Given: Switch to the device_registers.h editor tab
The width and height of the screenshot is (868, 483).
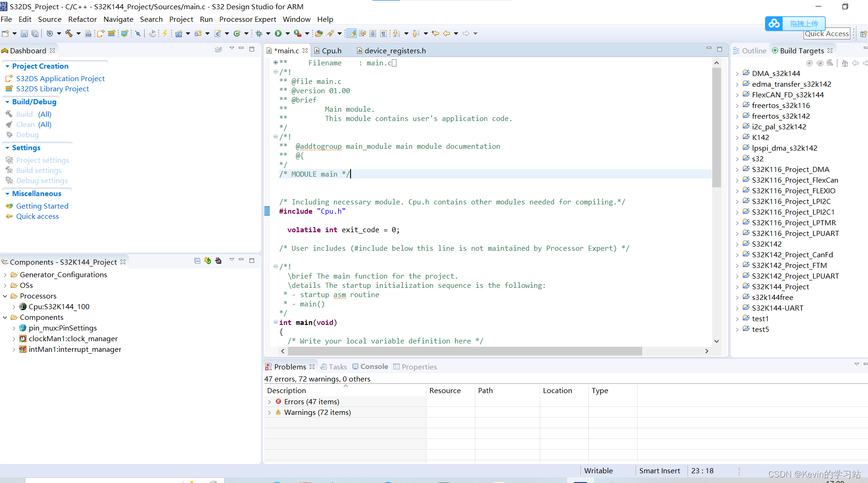Looking at the screenshot, I should point(395,51).
